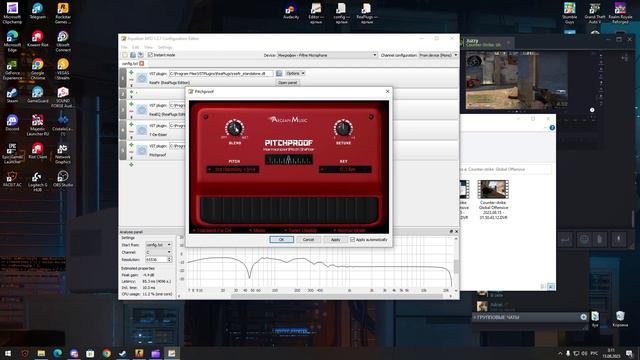Close the Analysis panel

pyautogui.click(x=456, y=231)
